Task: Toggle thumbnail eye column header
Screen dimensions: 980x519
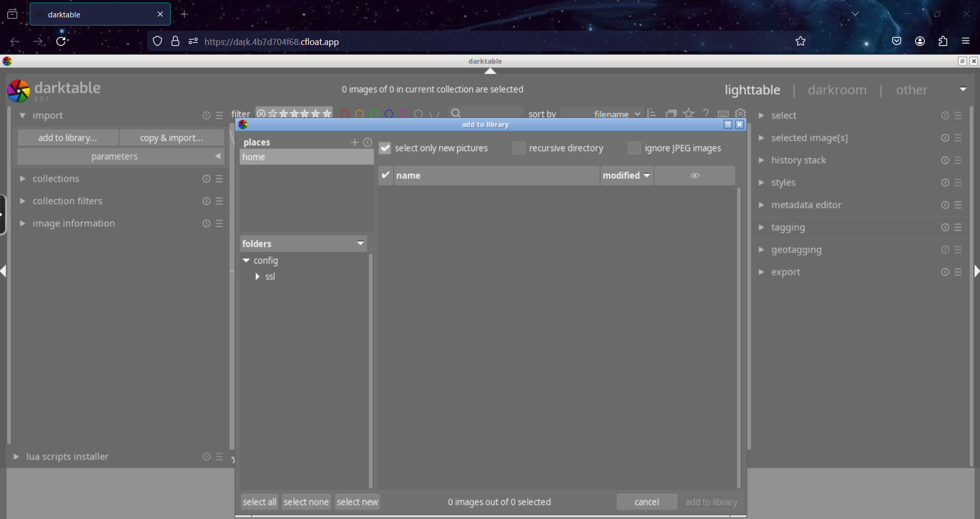Action: click(x=695, y=175)
